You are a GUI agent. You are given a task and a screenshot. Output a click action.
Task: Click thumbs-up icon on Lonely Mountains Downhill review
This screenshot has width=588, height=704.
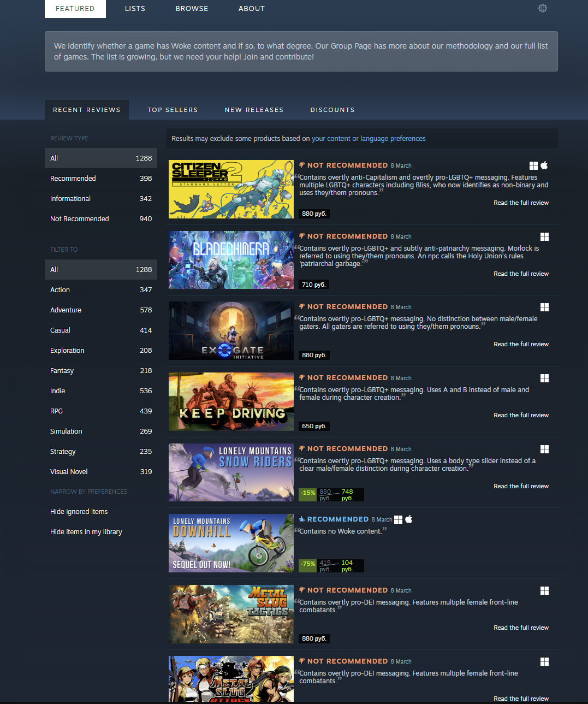pyautogui.click(x=302, y=519)
